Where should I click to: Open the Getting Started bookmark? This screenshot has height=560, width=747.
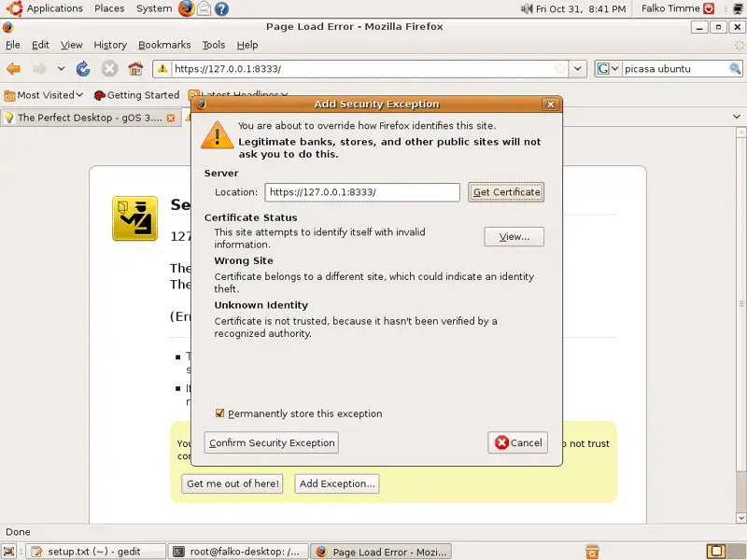[136, 95]
